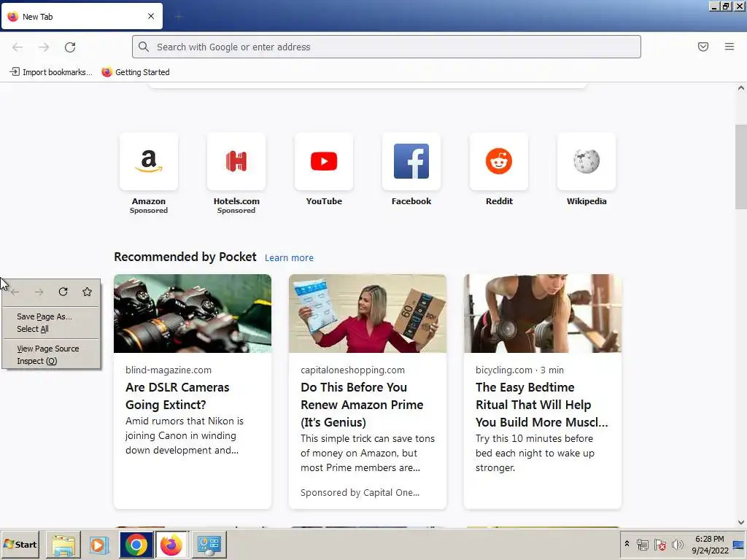Click the back arrow in navigation toolbar
Screen dimensions: 747x560
click(18, 47)
